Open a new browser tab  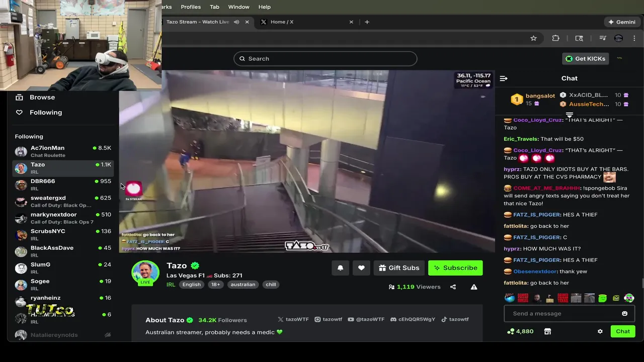click(x=367, y=22)
